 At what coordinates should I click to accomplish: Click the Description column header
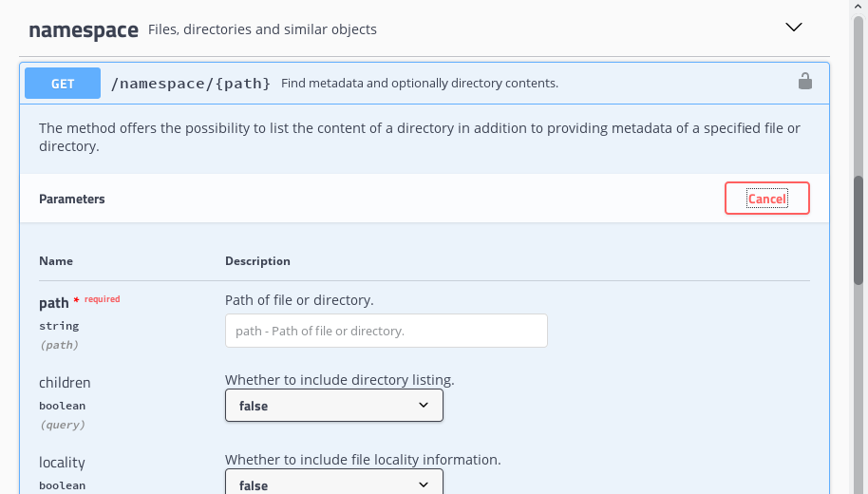tap(257, 261)
